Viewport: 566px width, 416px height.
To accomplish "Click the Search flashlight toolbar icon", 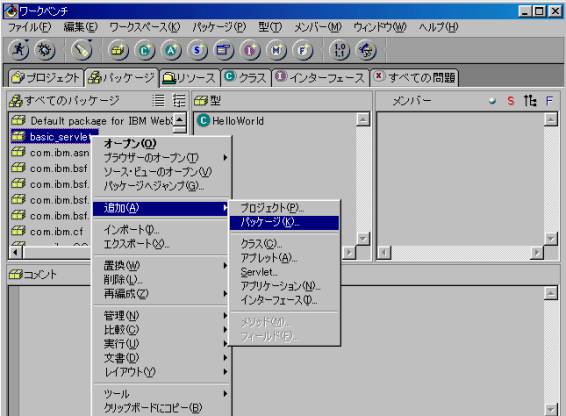I will [x=82, y=50].
